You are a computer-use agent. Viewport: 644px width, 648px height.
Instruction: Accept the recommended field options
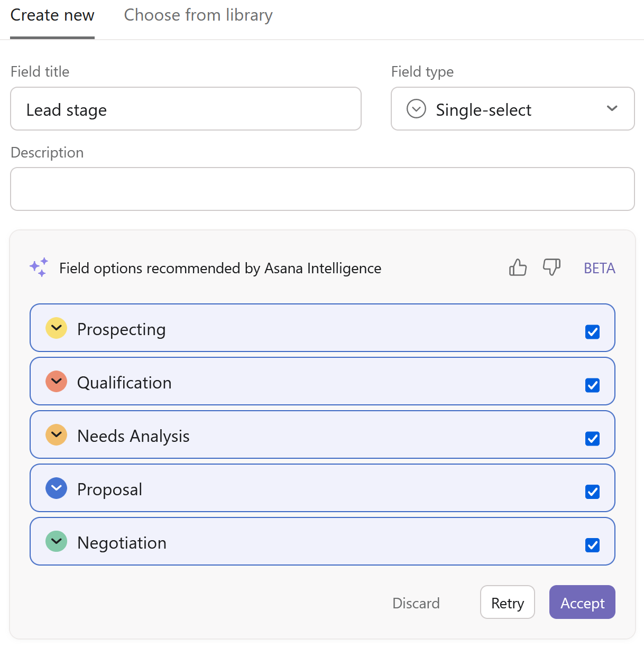582,603
